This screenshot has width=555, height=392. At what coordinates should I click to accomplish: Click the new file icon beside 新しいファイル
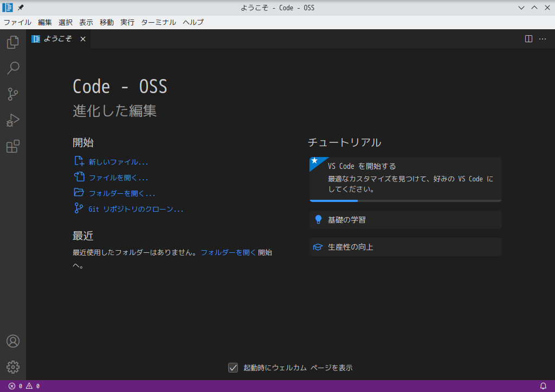(79, 161)
